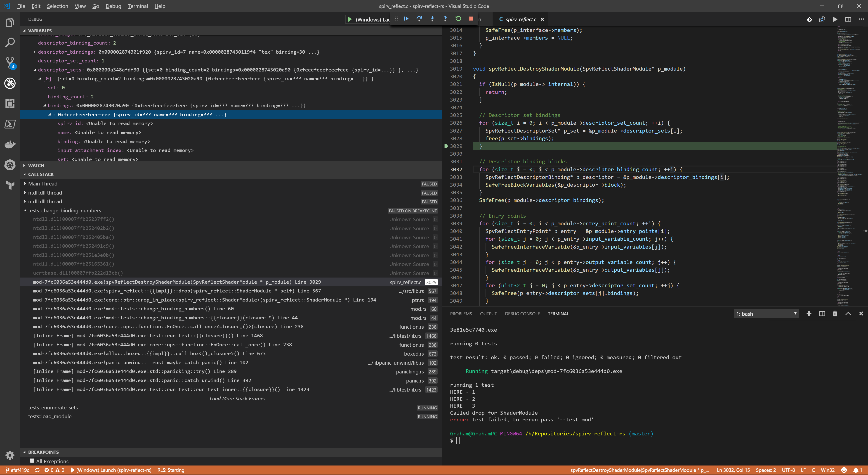Select the spvReflectDestroyShaderModule stack frame line 3029
The width and height of the screenshot is (868, 475).
[x=231, y=282]
